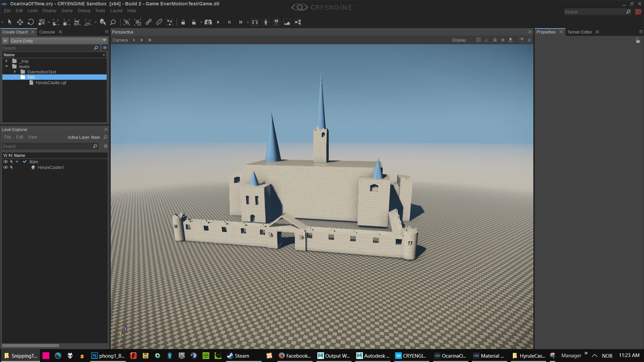Toggle frozen state of HyruleCastle1
This screenshot has height=362, width=644.
tap(11, 167)
